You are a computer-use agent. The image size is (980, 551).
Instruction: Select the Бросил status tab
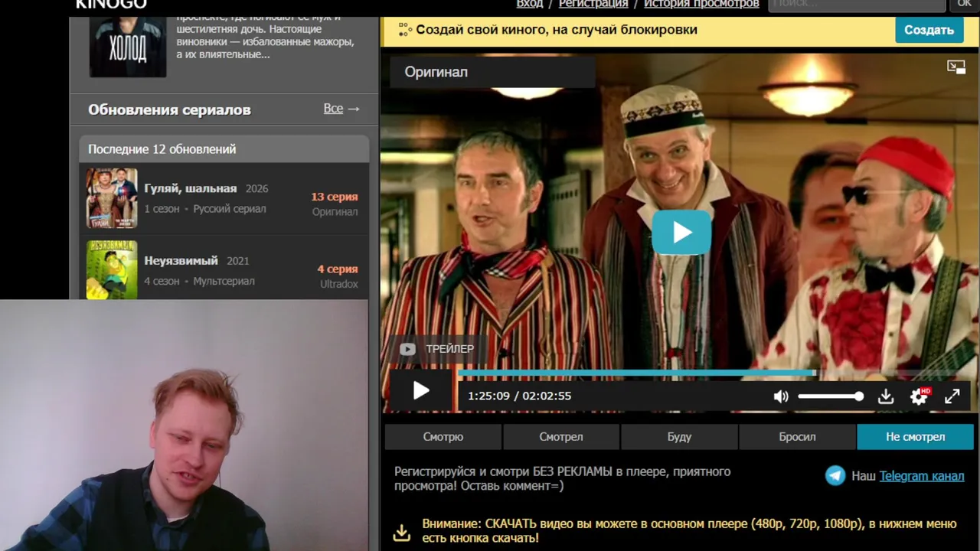point(797,437)
